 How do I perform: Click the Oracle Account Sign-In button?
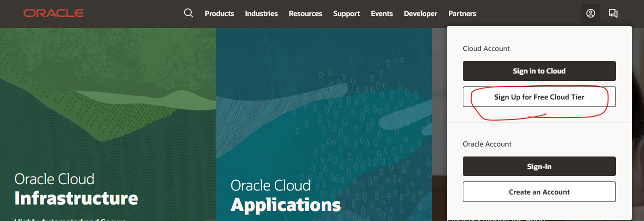tap(539, 166)
